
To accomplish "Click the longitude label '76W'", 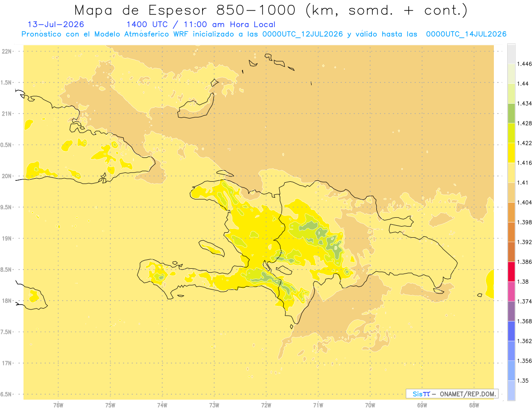I will tap(58, 405).
